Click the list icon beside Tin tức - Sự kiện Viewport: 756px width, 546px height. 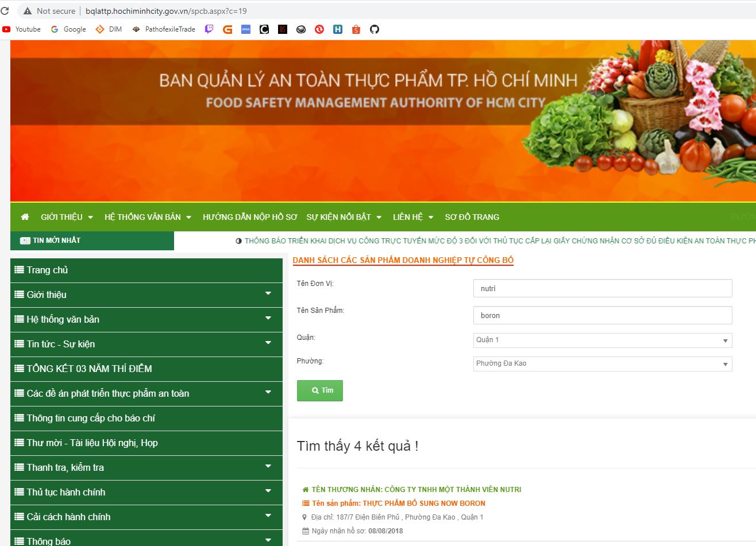[x=20, y=344]
